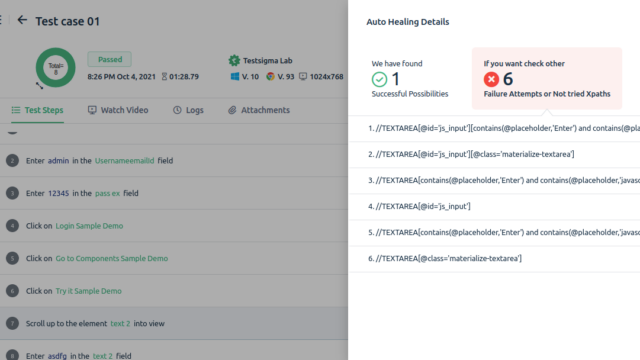Click the Test case 01 title

tap(68, 21)
